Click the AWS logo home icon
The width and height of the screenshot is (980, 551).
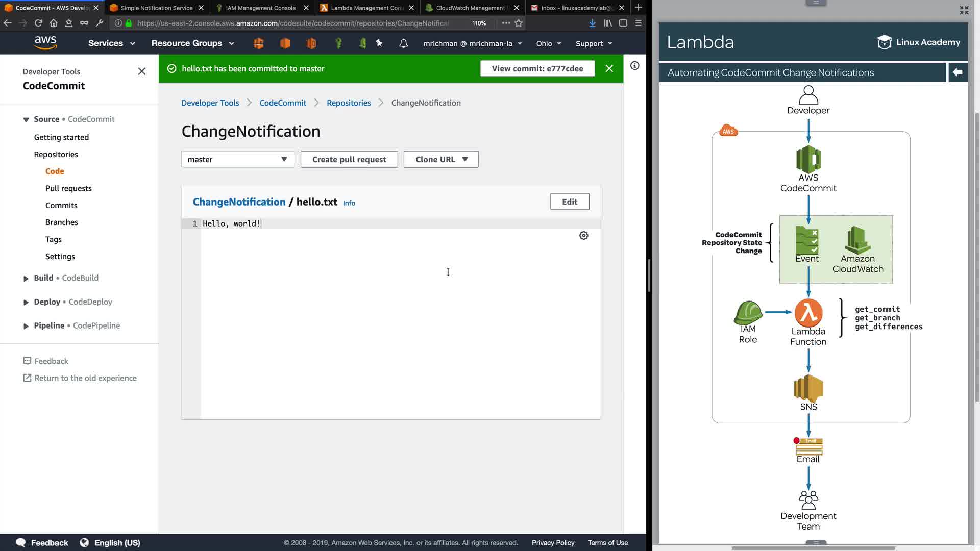45,43
